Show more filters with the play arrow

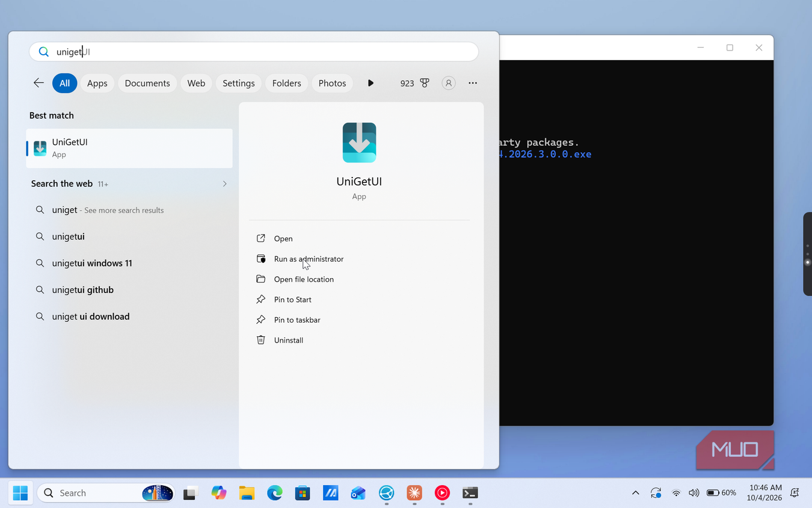(x=371, y=83)
